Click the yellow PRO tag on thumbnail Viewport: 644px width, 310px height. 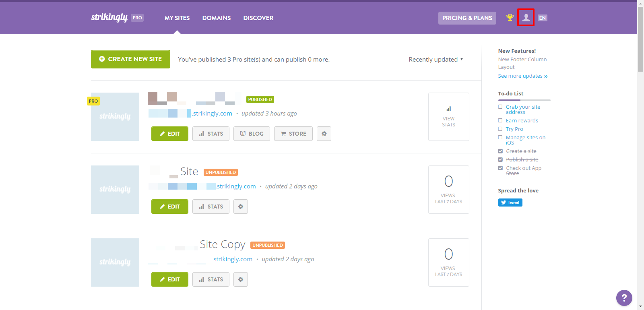[93, 101]
